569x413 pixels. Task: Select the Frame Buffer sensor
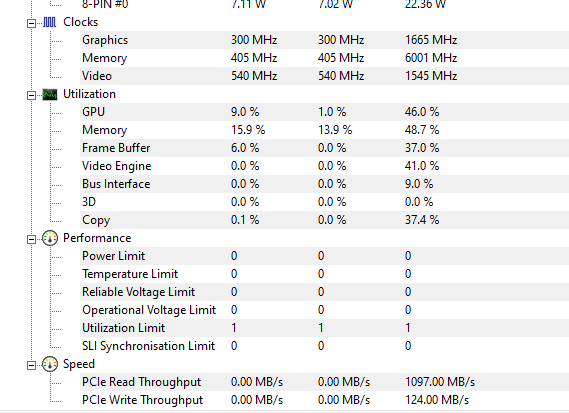tap(324, 148)
